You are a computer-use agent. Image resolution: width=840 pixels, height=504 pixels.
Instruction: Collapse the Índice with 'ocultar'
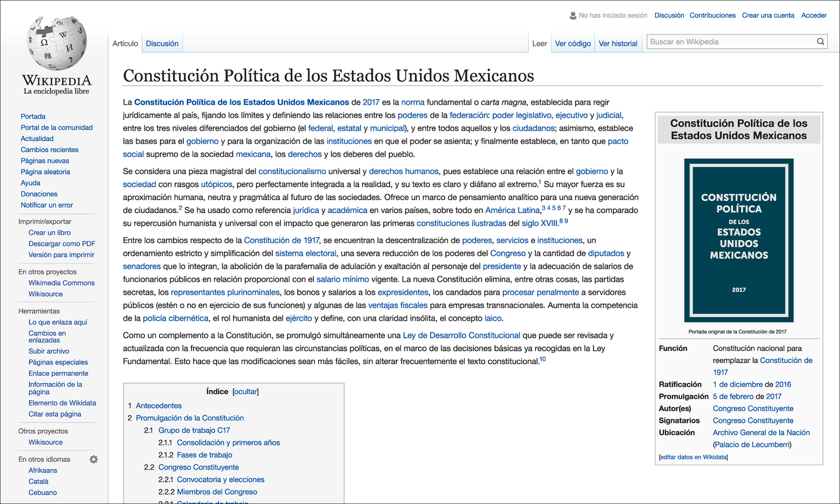tap(245, 392)
